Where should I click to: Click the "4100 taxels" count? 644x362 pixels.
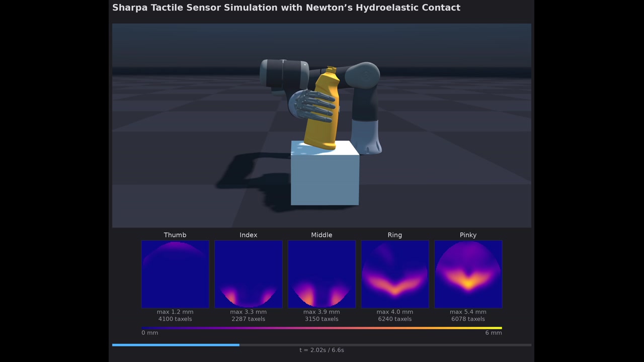coord(175,319)
